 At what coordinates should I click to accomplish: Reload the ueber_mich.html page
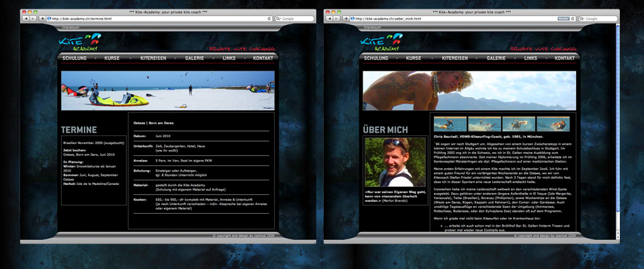point(574,19)
